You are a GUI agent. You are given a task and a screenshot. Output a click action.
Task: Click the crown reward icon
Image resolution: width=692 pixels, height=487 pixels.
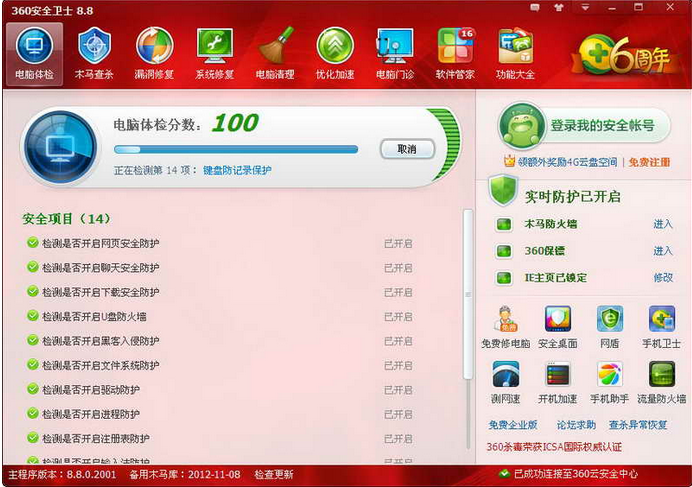pyautogui.click(x=509, y=162)
